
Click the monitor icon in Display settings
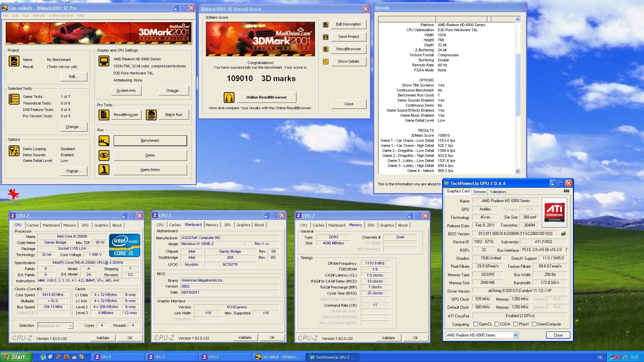coord(104,61)
